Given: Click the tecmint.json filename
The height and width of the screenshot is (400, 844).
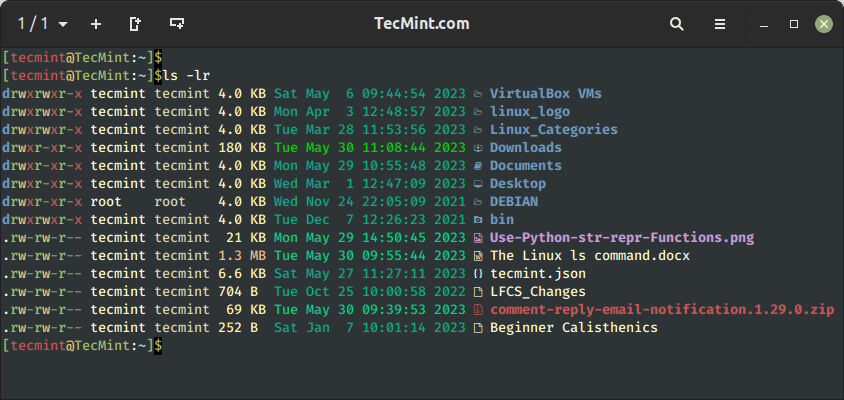Looking at the screenshot, I should coord(538,273).
